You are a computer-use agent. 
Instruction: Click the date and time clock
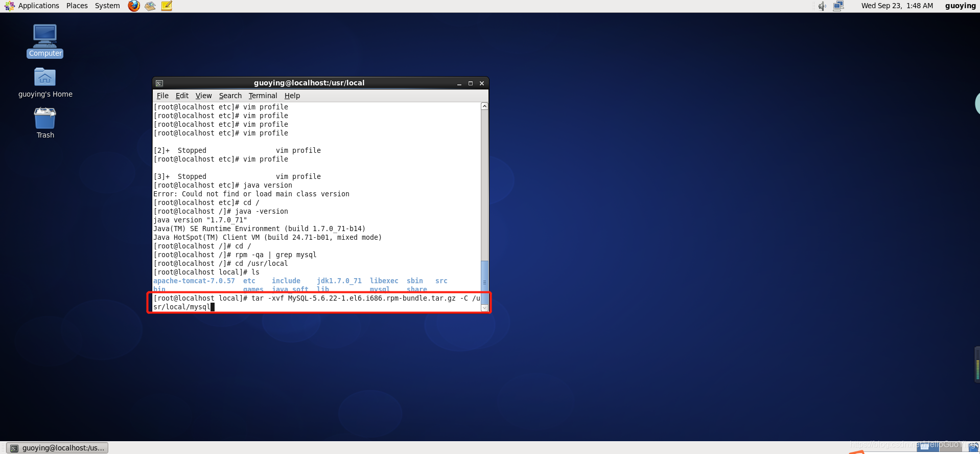click(x=897, y=6)
